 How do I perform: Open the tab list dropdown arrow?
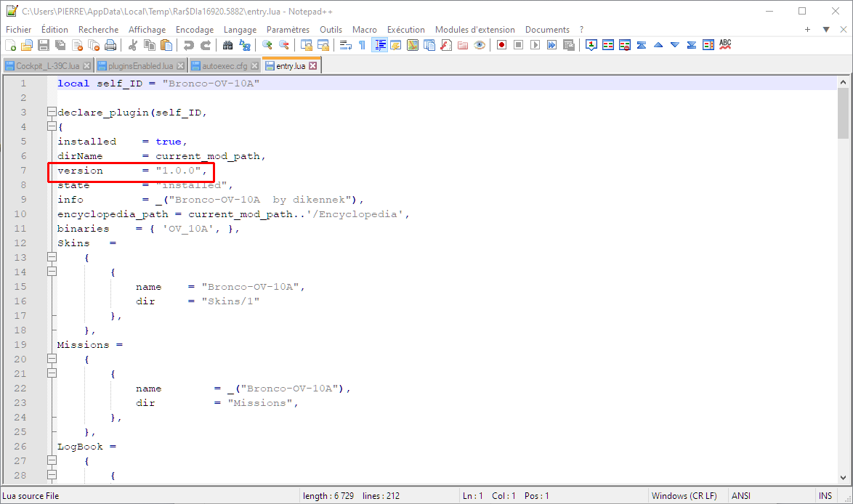coord(826,29)
